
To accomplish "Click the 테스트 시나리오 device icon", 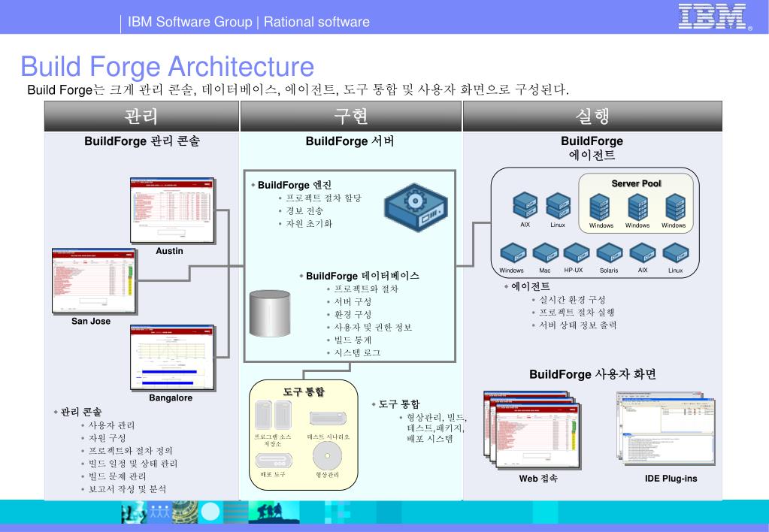I will point(328,419).
